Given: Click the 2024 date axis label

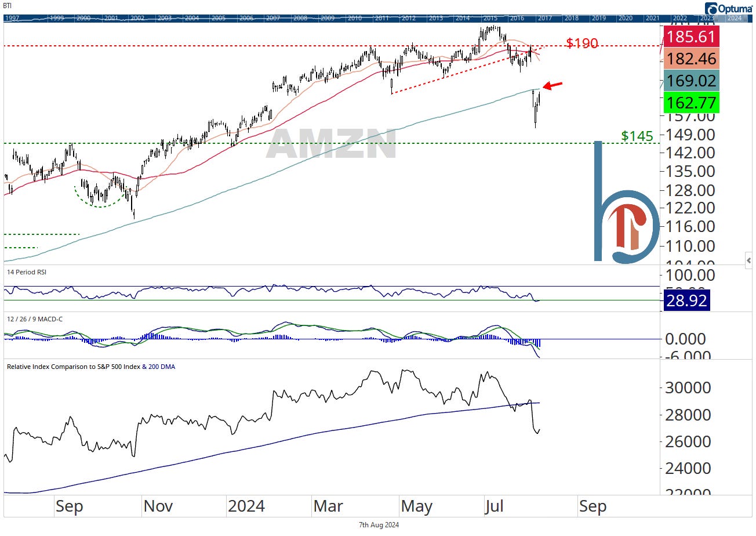Looking at the screenshot, I should click(x=246, y=506).
